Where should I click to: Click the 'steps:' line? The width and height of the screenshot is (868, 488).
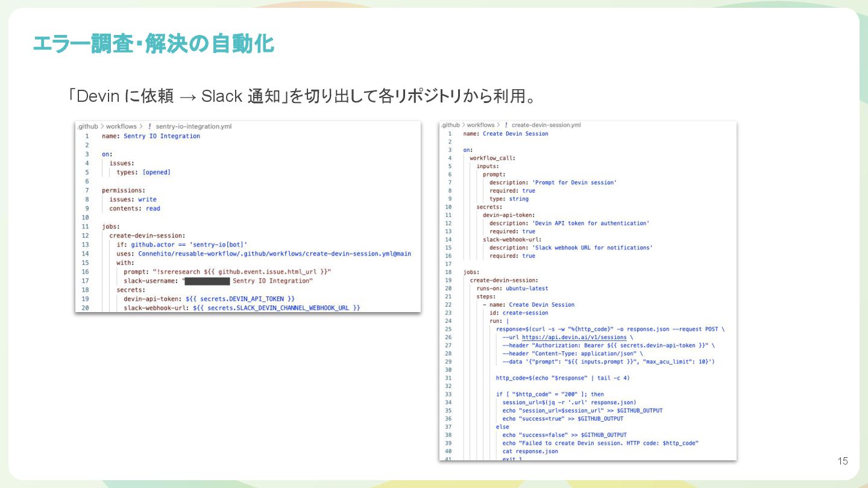click(x=486, y=296)
